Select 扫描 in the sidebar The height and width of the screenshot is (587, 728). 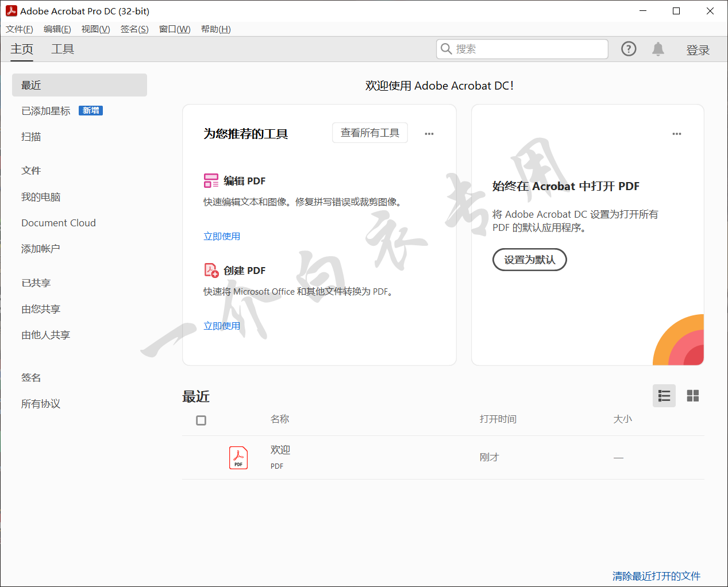point(31,137)
